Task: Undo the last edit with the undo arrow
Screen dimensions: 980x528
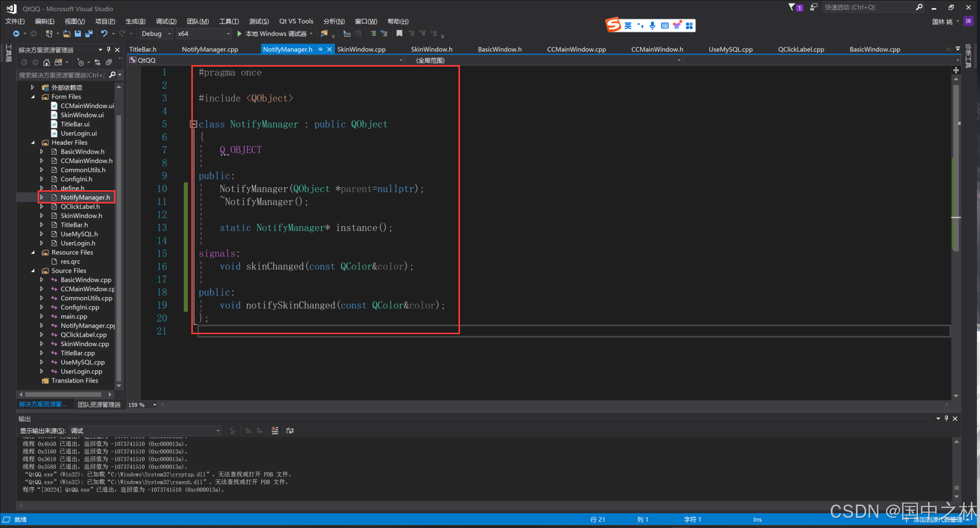Action: pyautogui.click(x=104, y=34)
